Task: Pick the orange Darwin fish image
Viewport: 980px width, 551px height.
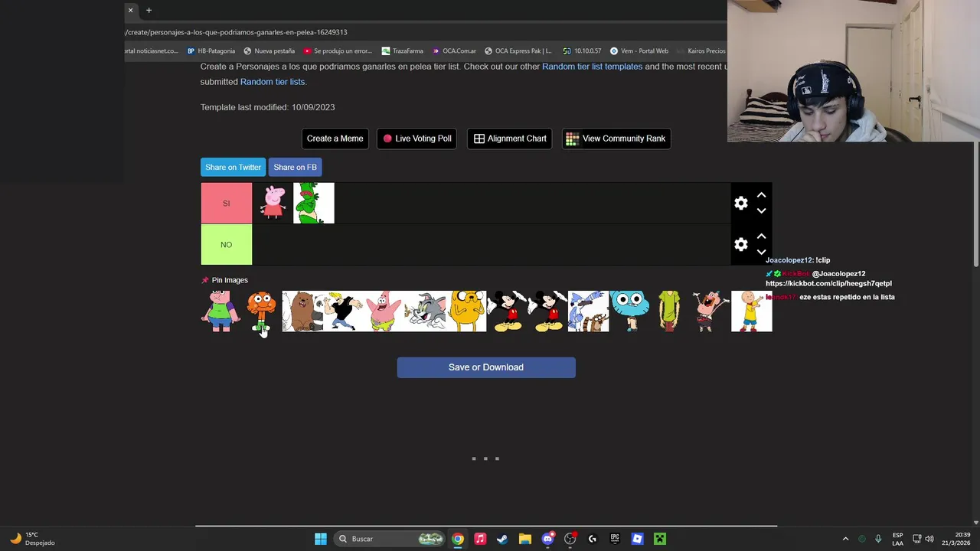Action: tap(261, 311)
